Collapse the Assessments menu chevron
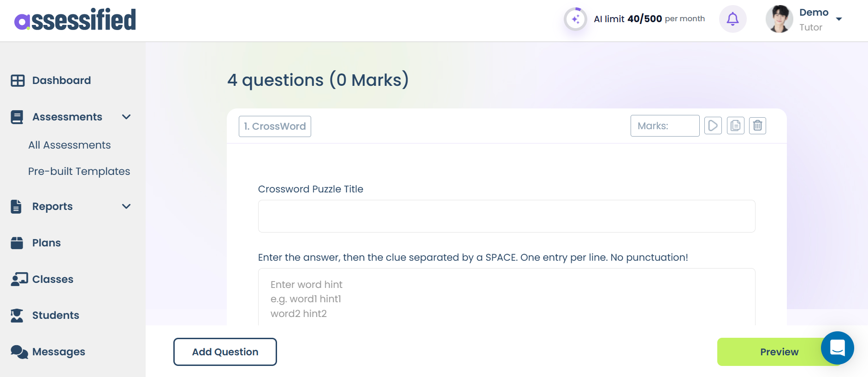The image size is (868, 377). pos(126,117)
